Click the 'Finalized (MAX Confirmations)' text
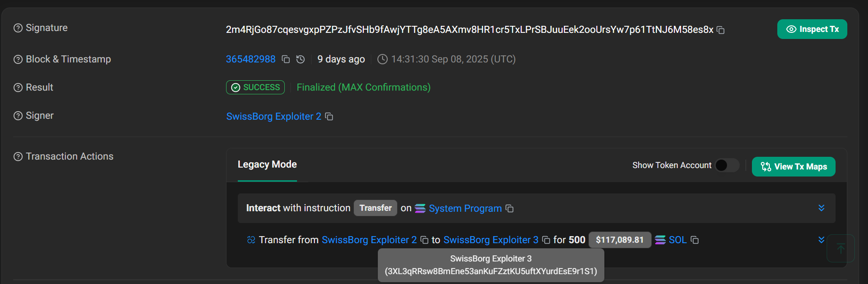 (x=363, y=87)
